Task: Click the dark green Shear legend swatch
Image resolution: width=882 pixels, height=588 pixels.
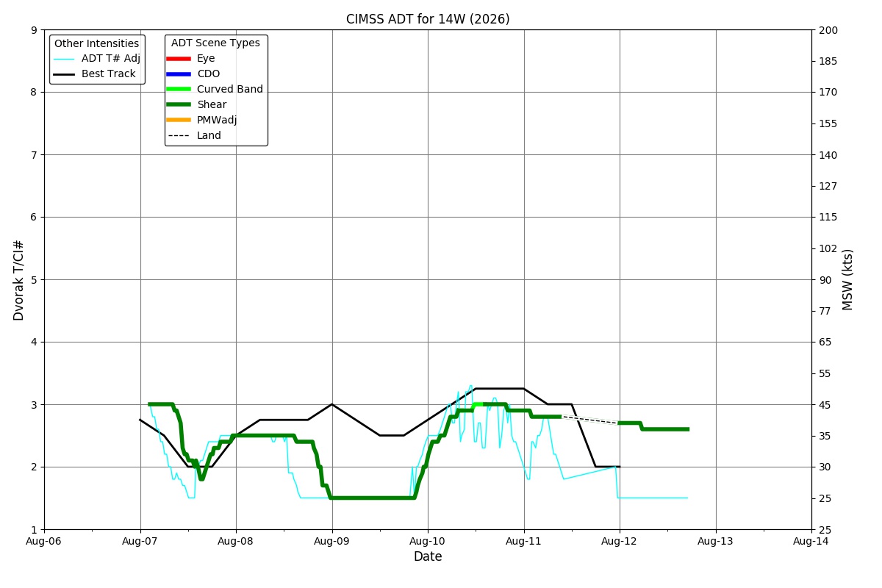Action: 179,105
